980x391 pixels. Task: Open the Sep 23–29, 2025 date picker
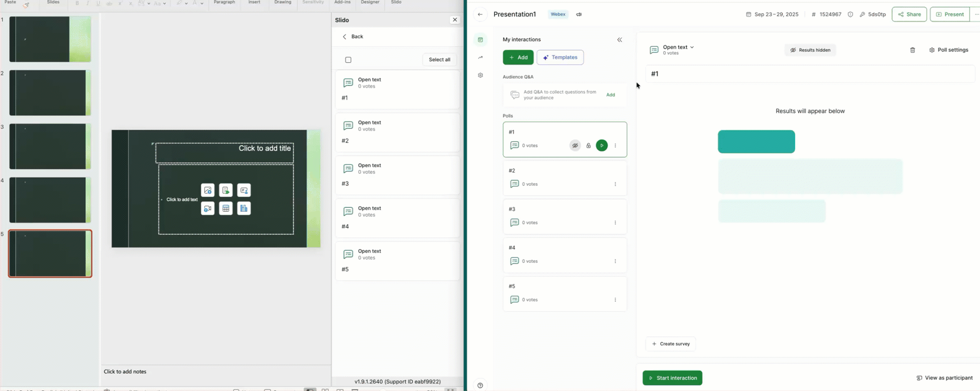(x=772, y=14)
